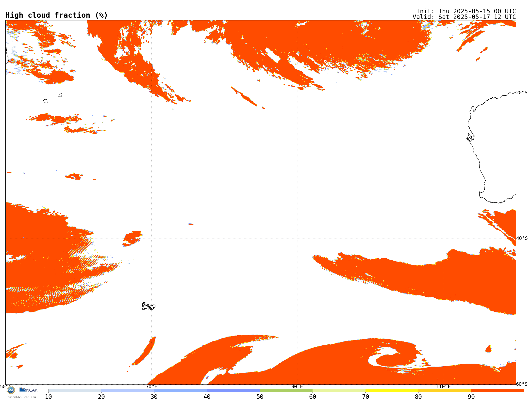Pick the green 50-60 colorbar segment
Screen dimensions: 532x400
tap(286, 391)
